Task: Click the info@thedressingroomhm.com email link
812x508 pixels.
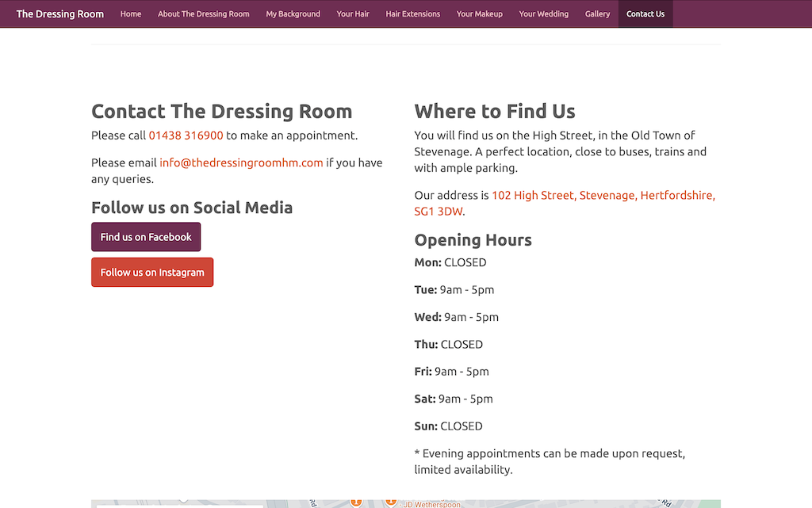Action: pyautogui.click(x=241, y=162)
